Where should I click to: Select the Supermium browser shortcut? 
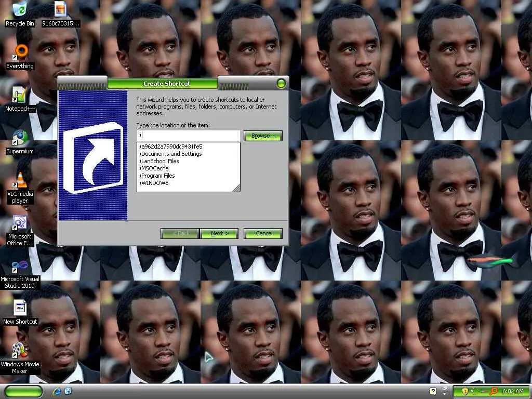pos(20,142)
